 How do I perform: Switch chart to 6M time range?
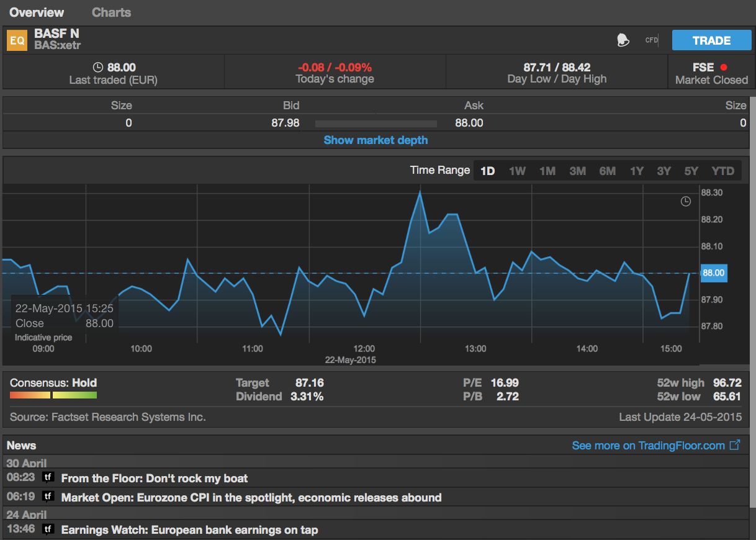[607, 171]
